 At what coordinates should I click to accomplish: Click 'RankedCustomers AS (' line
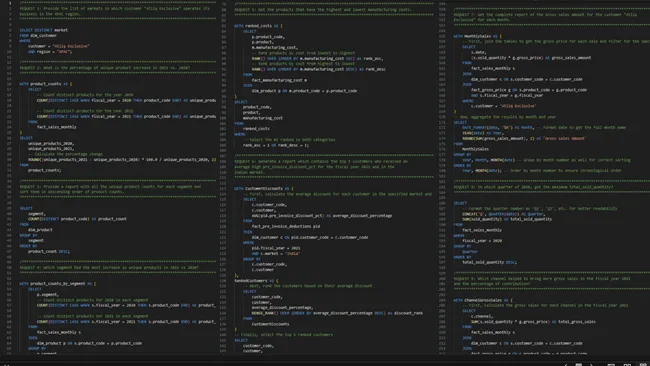pos(256,281)
